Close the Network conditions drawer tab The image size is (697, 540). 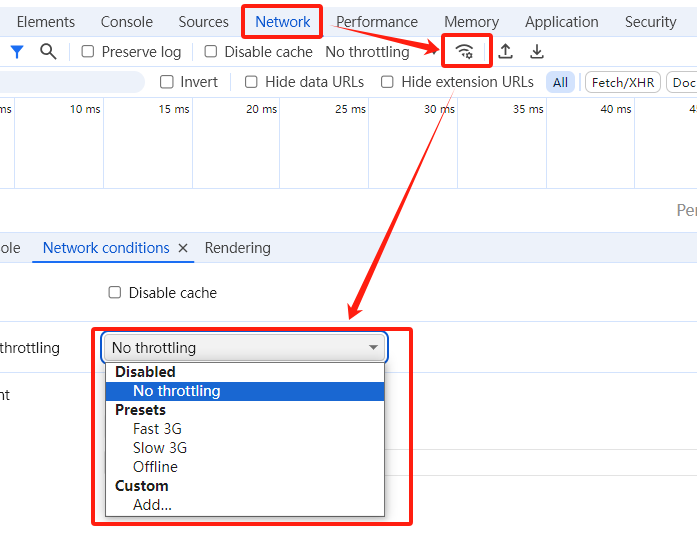(183, 248)
